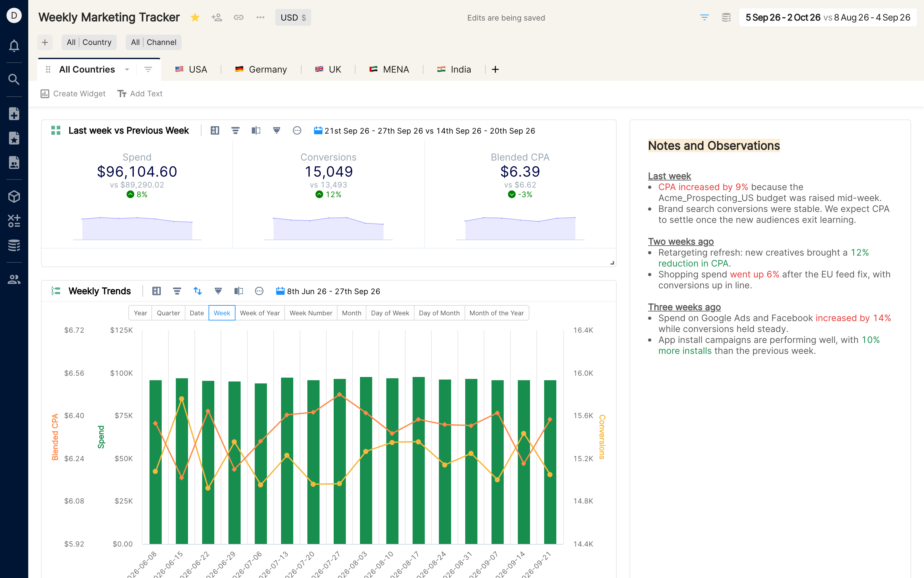This screenshot has height=578, width=924.
Task: Select Week of Year granularity
Action: click(x=260, y=313)
